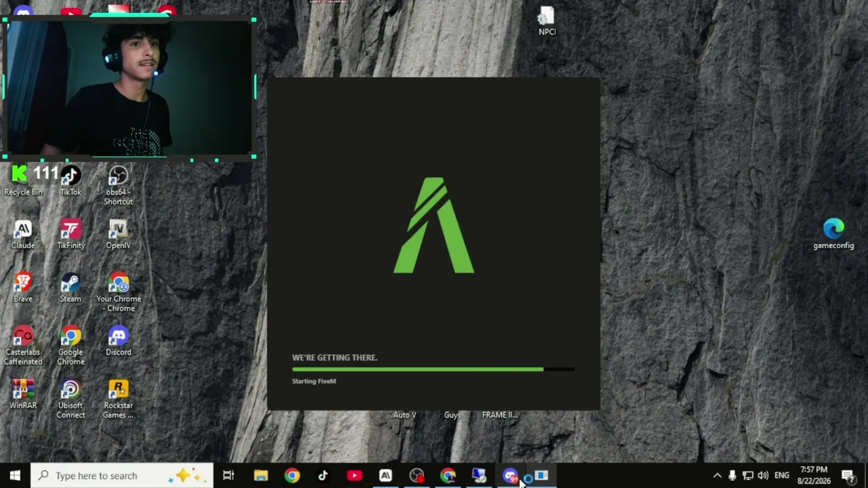868x488 pixels.
Task: Open the volume control in the tray
Action: [x=764, y=476]
